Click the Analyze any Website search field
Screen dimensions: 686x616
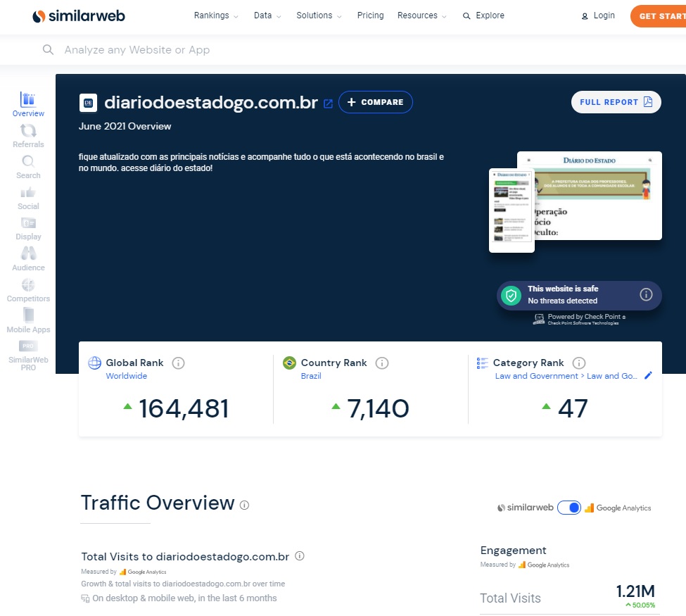click(343, 50)
